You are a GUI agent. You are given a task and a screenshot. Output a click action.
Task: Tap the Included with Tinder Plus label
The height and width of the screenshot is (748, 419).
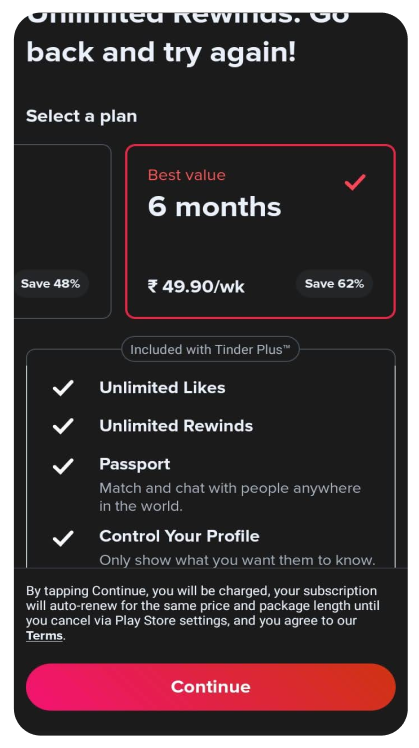click(x=210, y=350)
